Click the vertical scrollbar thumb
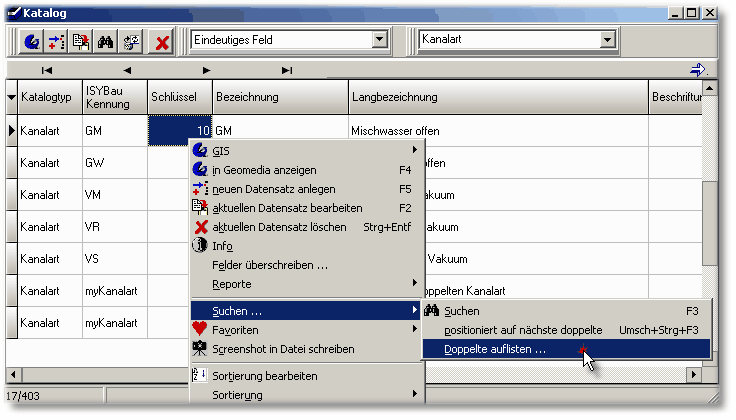This screenshot has height=420, width=736. [x=710, y=223]
